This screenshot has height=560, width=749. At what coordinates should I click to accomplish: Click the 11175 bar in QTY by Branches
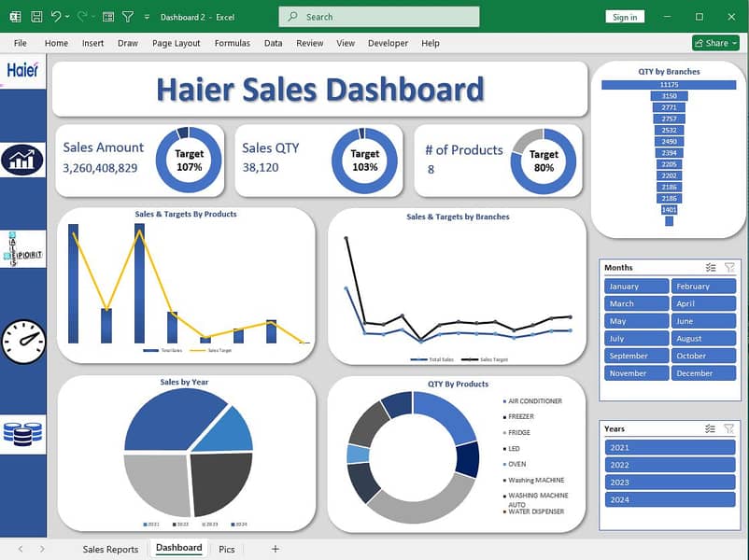point(669,85)
